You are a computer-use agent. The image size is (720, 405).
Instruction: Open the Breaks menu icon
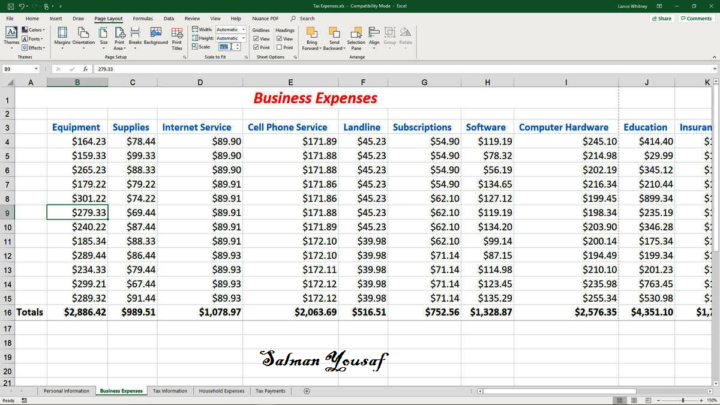(x=135, y=36)
